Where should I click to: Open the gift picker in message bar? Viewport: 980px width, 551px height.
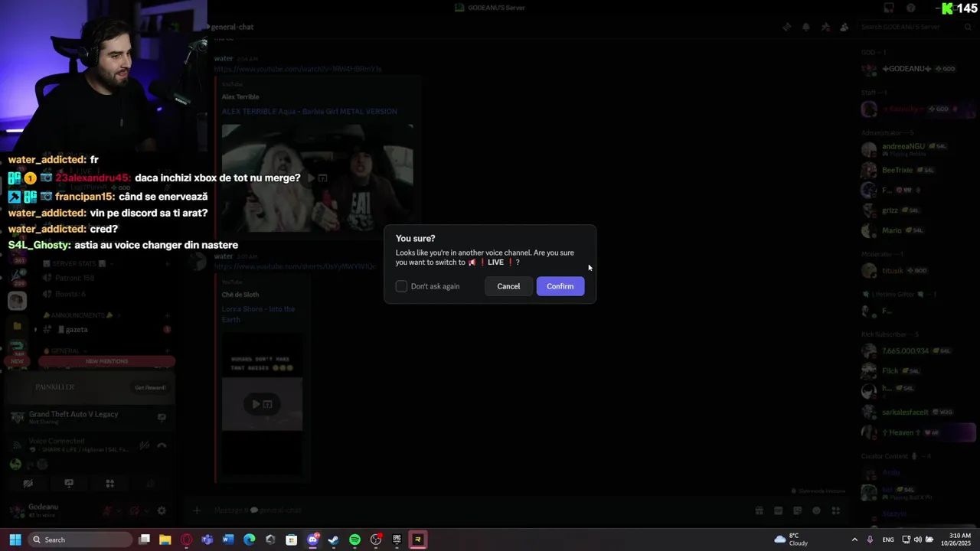[759, 510]
